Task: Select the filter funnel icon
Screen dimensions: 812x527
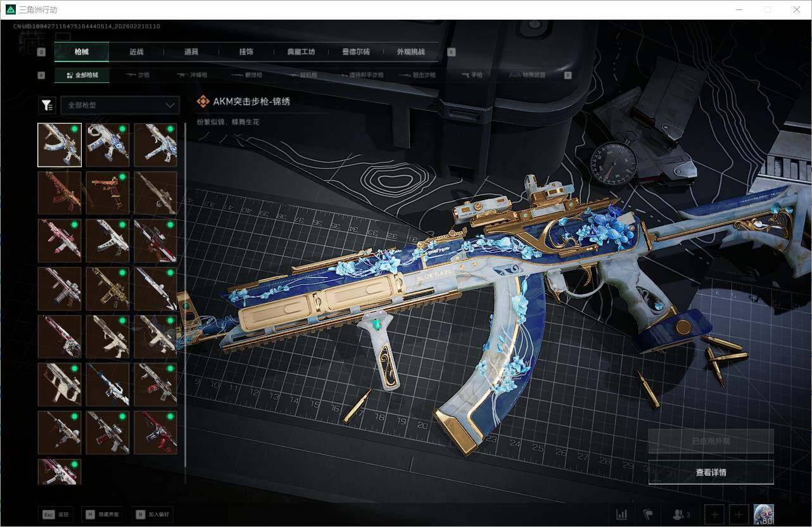Action: 47,105
